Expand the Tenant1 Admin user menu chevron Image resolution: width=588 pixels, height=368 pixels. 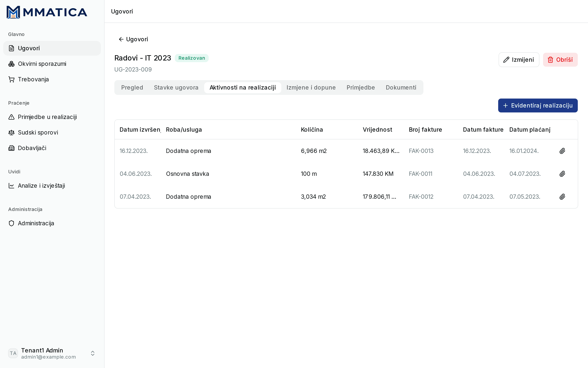[x=92, y=353]
